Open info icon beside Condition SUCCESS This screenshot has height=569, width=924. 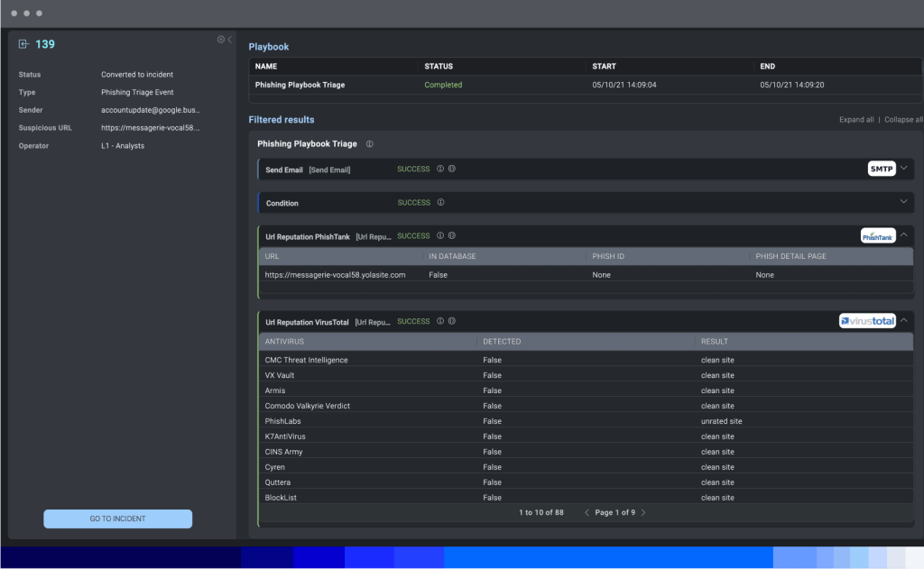coord(440,202)
